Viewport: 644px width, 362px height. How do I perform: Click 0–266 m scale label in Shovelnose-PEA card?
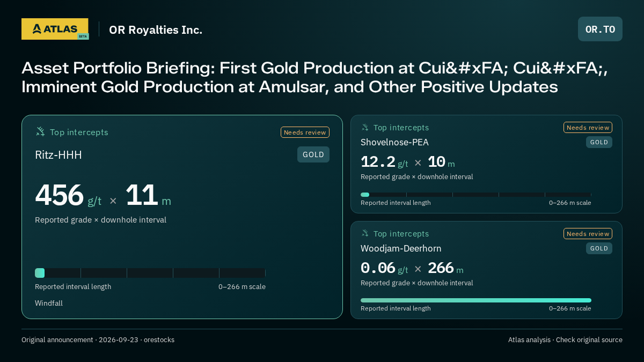point(570,203)
